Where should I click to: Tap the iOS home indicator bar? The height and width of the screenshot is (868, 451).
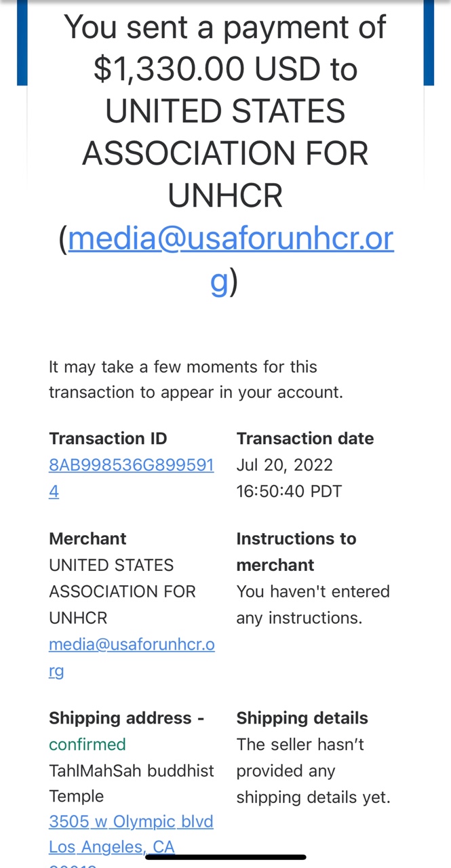[x=226, y=858]
